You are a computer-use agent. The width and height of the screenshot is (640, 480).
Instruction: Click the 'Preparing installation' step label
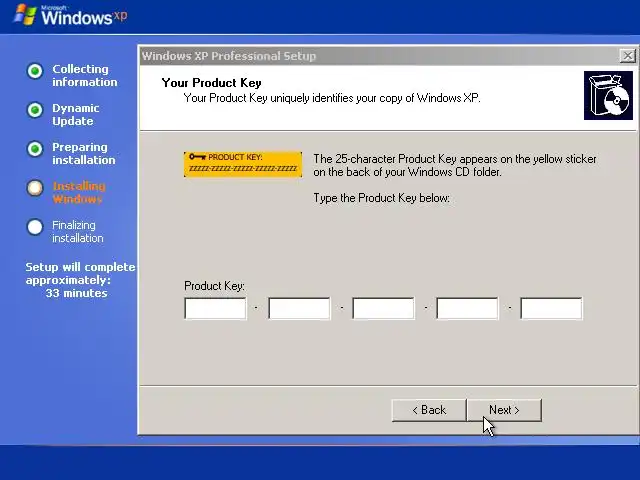[84, 153]
